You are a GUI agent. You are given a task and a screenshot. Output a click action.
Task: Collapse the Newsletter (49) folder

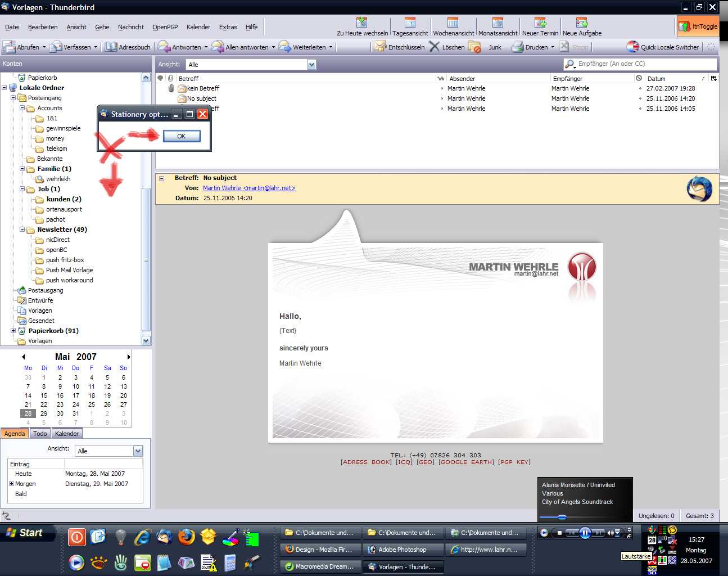(22, 229)
